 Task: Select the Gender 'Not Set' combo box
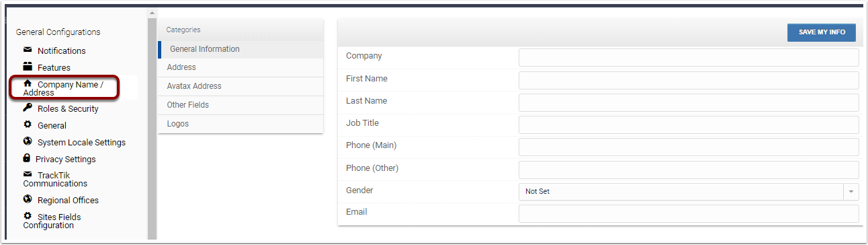point(689,192)
